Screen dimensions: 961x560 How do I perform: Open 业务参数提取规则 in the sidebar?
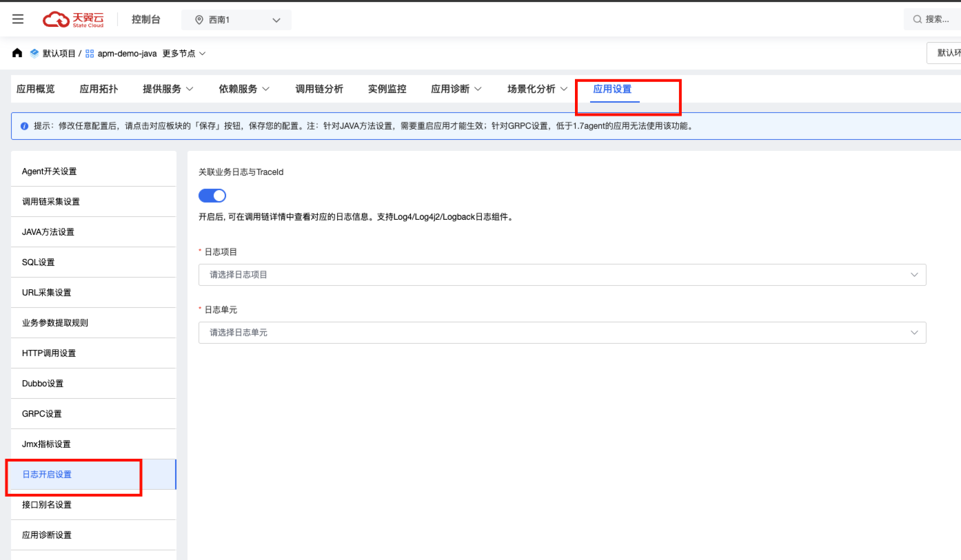(94, 323)
